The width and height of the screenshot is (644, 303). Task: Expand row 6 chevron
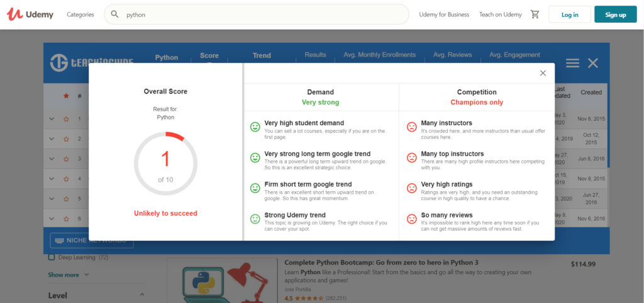52,218
